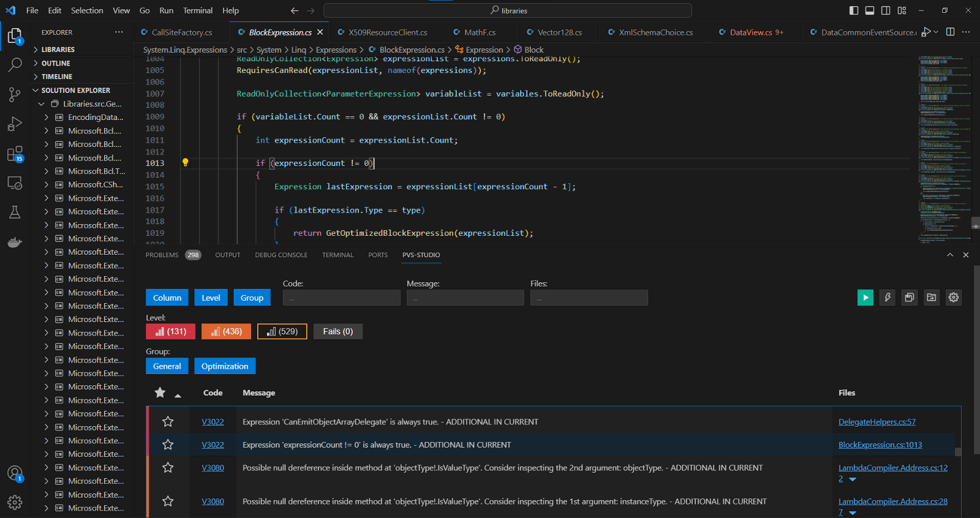Click the Optimization group button
The image size is (980, 518).
click(x=225, y=366)
